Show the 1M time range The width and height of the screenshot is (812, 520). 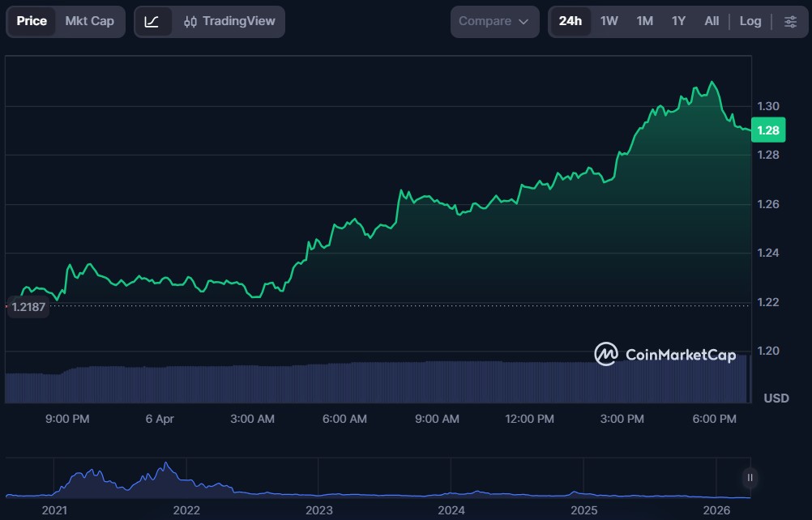coord(645,22)
